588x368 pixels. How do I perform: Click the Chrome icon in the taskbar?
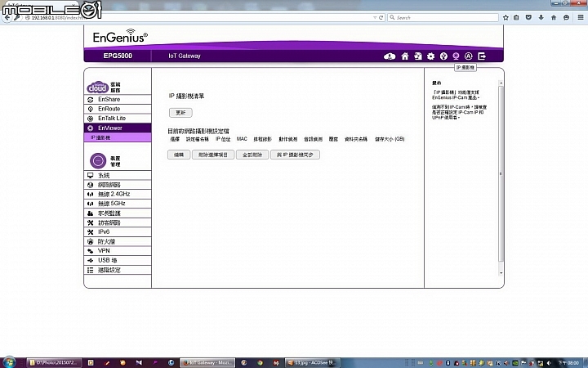click(x=260, y=363)
